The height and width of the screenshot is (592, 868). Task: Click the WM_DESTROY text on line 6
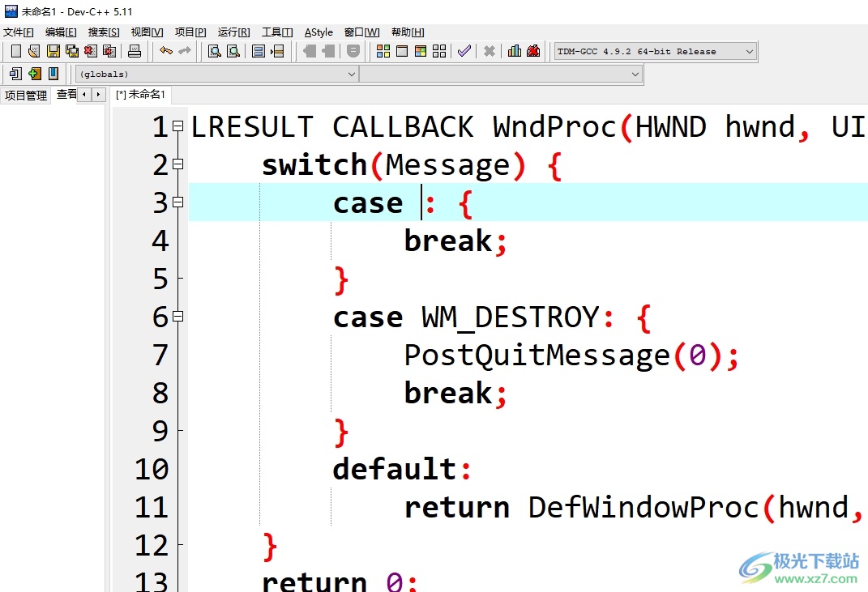(511, 317)
